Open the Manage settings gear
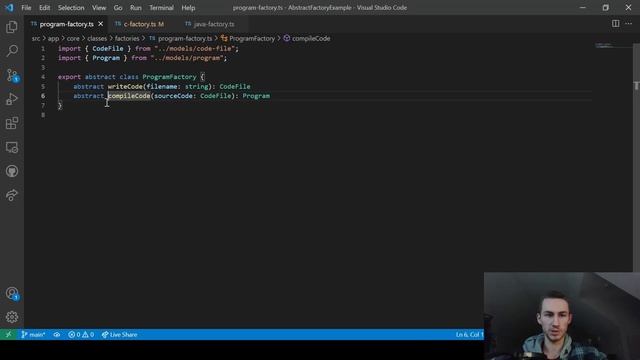The width and height of the screenshot is (640, 360). coord(12,317)
